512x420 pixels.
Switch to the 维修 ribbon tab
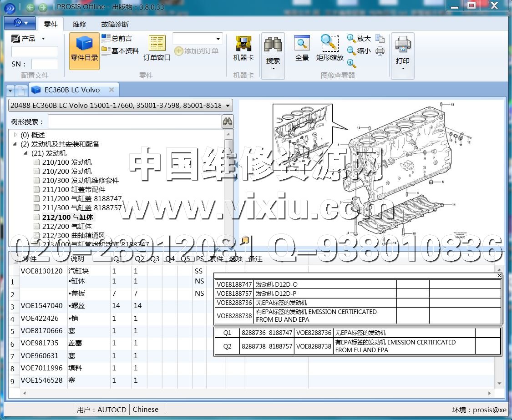click(79, 24)
